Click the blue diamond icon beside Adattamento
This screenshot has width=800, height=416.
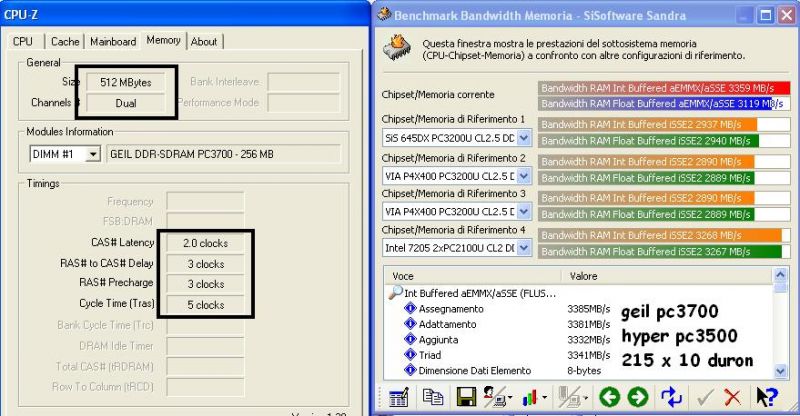(x=410, y=323)
